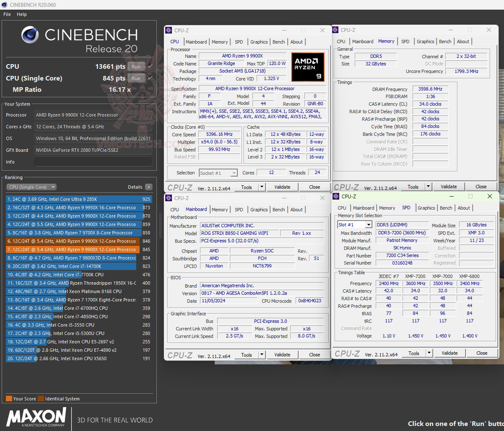The image size is (504, 431).
Task: Click the Info input field in Your System
Action: click(x=93, y=162)
